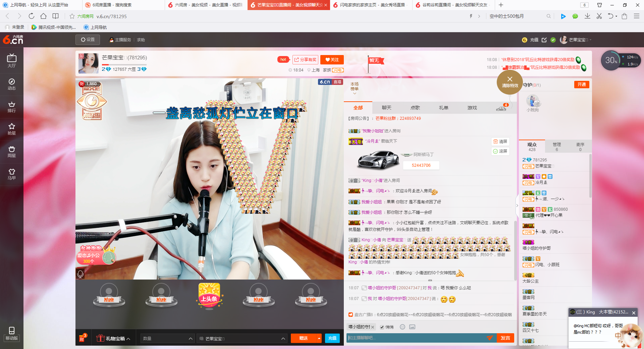Switch to the 点歌 tab
This screenshot has height=349, width=644.
[x=415, y=108]
